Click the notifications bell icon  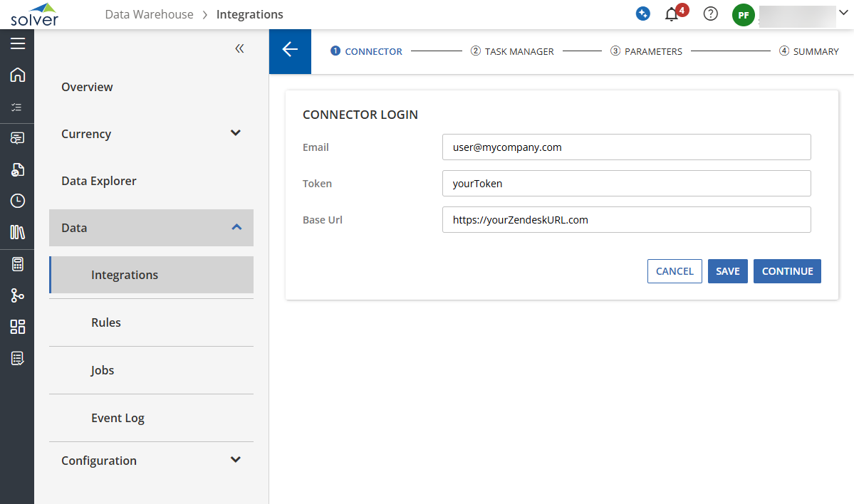tap(671, 14)
